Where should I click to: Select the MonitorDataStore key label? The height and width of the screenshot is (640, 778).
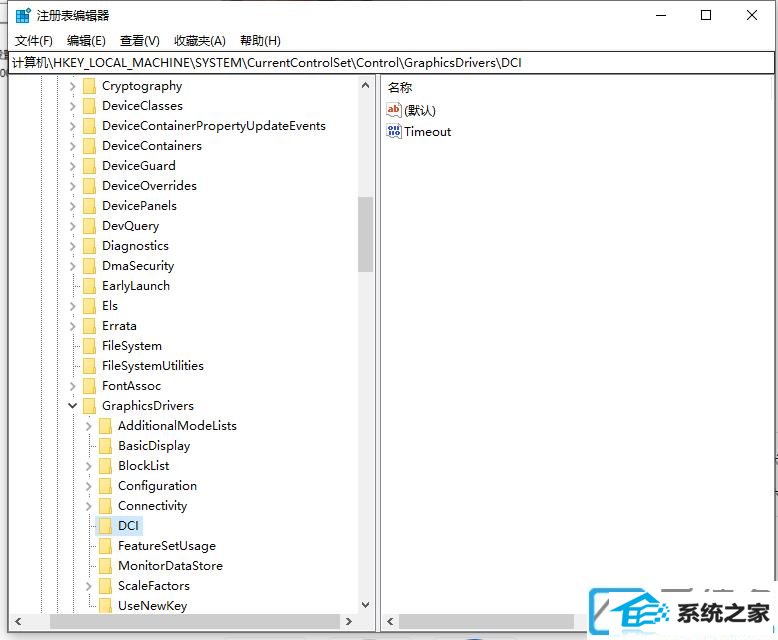(x=170, y=566)
